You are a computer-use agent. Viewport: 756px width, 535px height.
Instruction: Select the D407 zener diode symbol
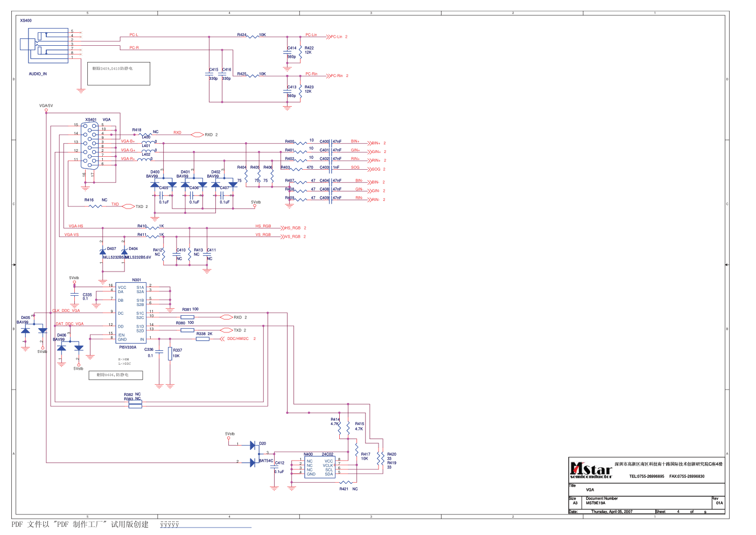(103, 252)
